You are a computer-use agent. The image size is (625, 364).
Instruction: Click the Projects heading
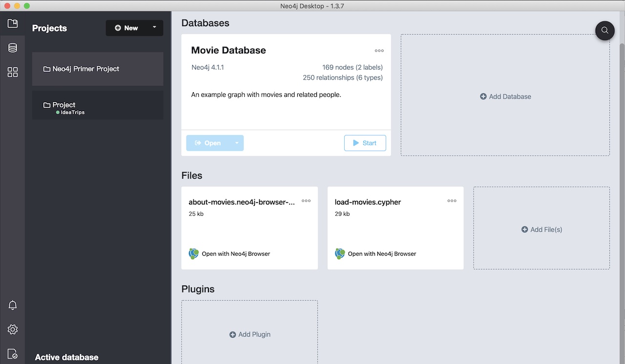tap(50, 28)
